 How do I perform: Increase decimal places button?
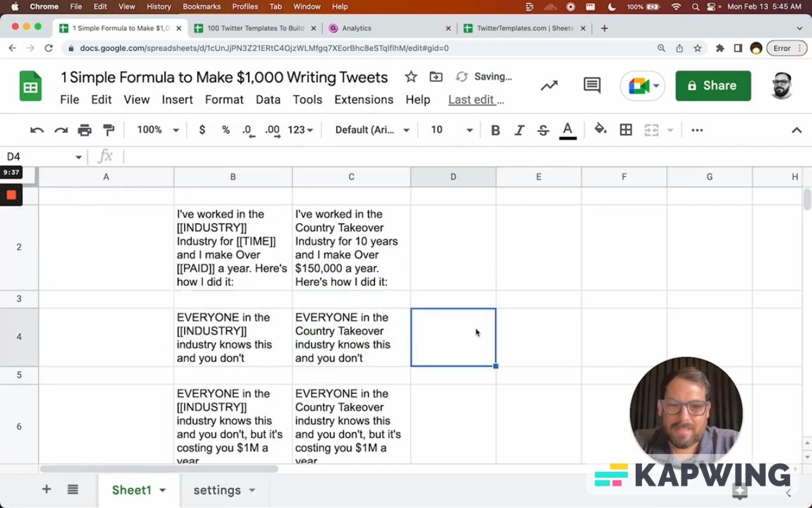click(272, 130)
